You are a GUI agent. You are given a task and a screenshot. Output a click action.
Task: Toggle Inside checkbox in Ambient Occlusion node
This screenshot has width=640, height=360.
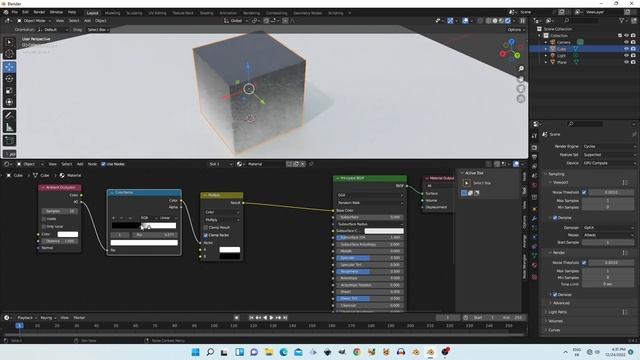pos(44,219)
